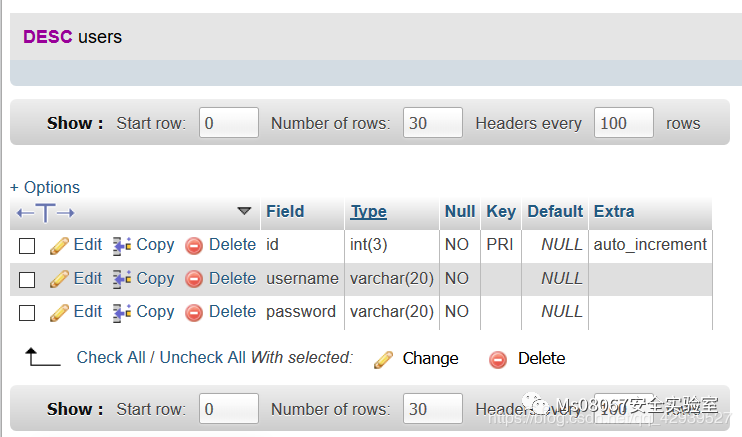
Task: Click the top Headers every input box
Action: (x=623, y=123)
